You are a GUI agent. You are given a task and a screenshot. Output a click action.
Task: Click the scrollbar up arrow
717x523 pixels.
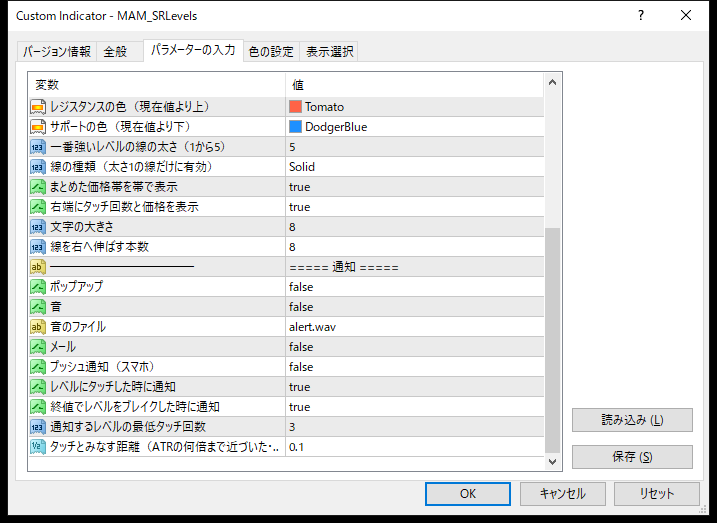pyautogui.click(x=552, y=83)
